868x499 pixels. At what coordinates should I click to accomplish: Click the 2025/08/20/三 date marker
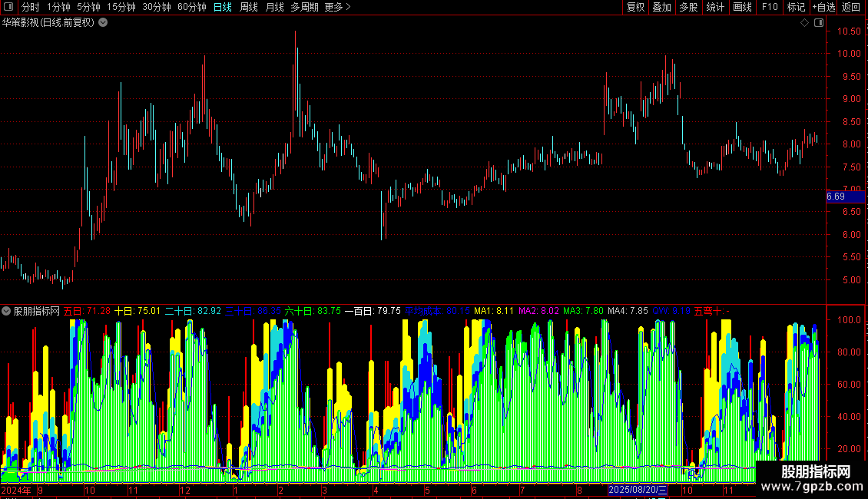point(638,490)
